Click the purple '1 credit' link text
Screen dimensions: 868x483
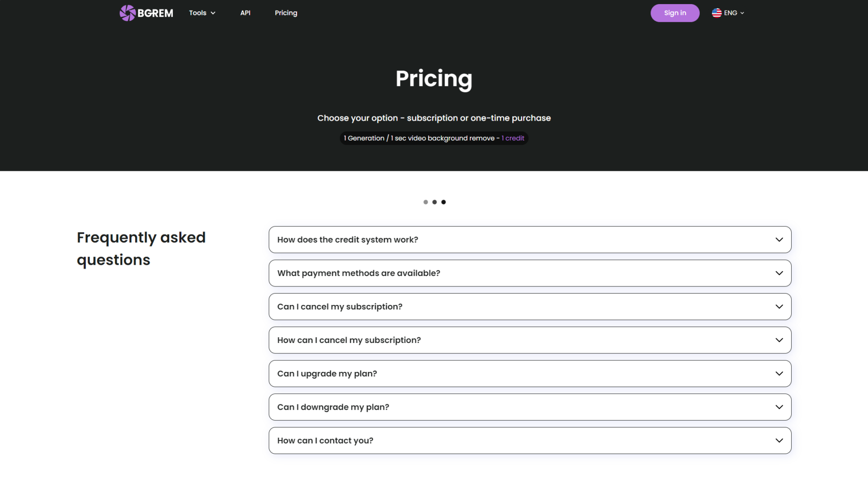[513, 138]
